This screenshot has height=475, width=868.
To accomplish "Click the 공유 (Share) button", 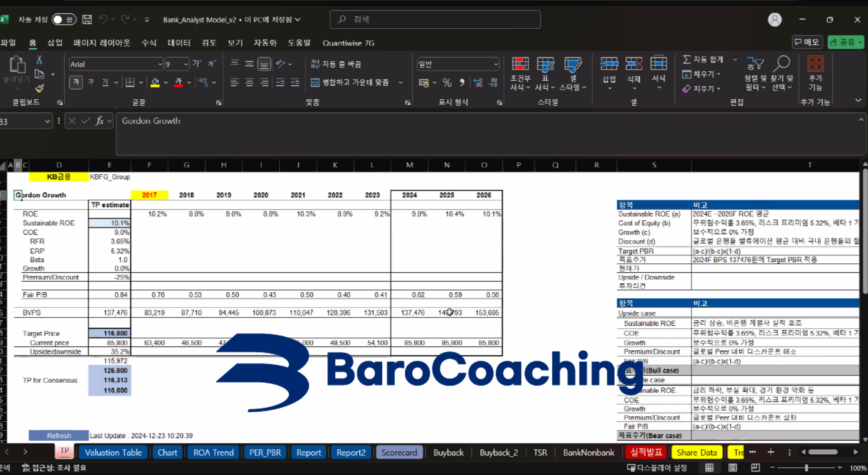I will [845, 42].
